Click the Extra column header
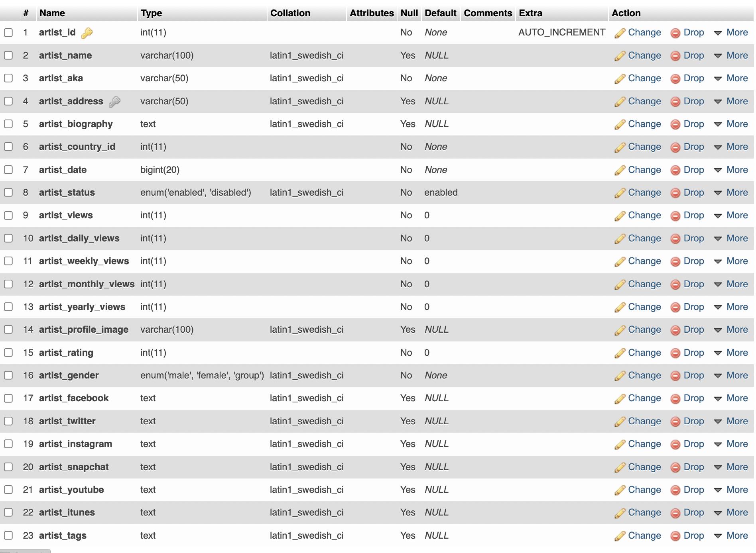 coord(530,13)
